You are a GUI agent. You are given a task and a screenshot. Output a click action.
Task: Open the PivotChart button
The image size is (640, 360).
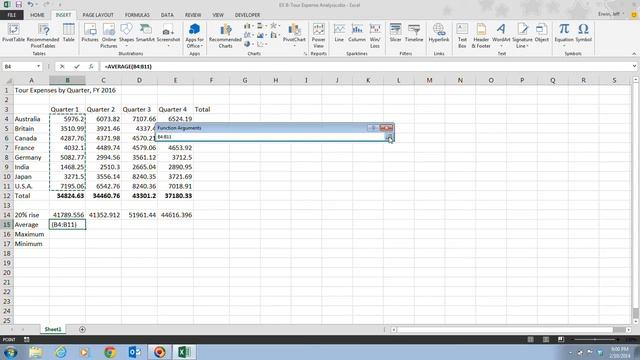pos(294,35)
